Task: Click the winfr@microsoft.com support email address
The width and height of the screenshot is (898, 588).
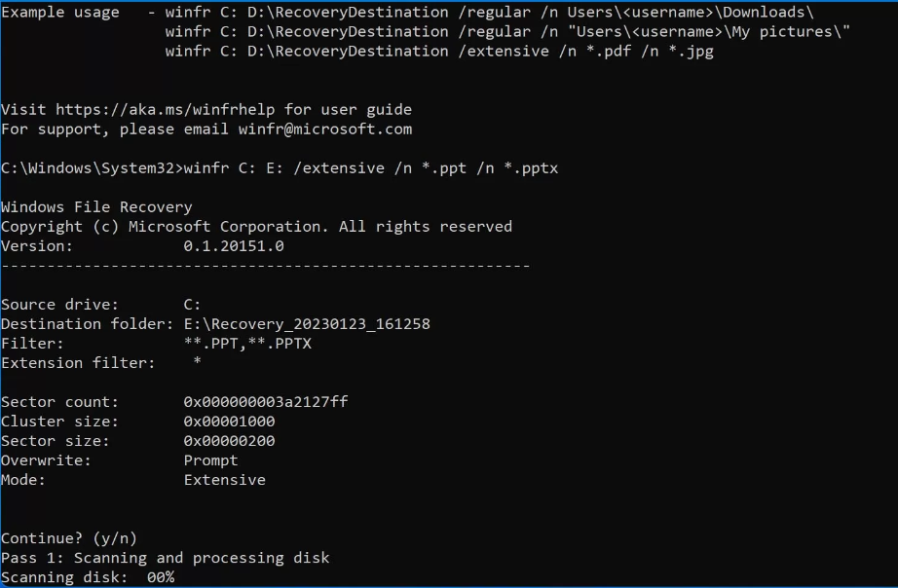Action: 324,129
